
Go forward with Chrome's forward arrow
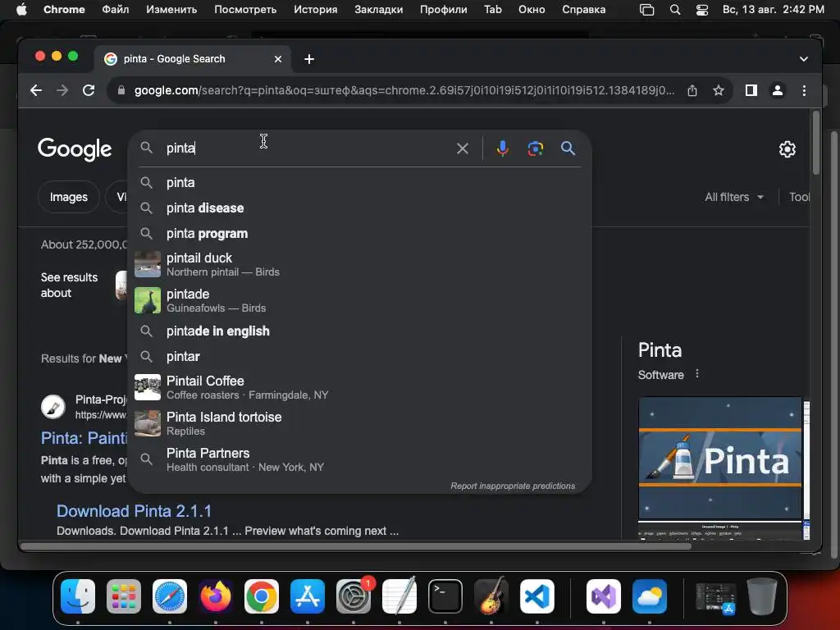pyautogui.click(x=62, y=90)
